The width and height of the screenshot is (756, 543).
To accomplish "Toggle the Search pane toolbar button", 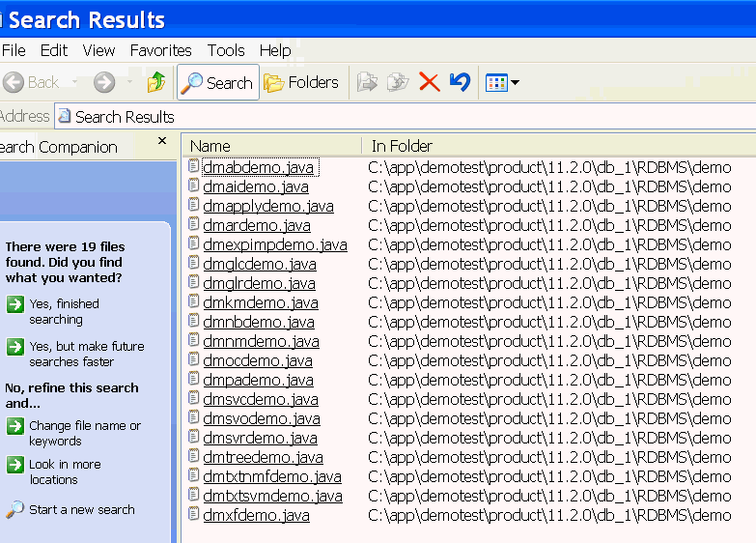I will click(x=217, y=83).
